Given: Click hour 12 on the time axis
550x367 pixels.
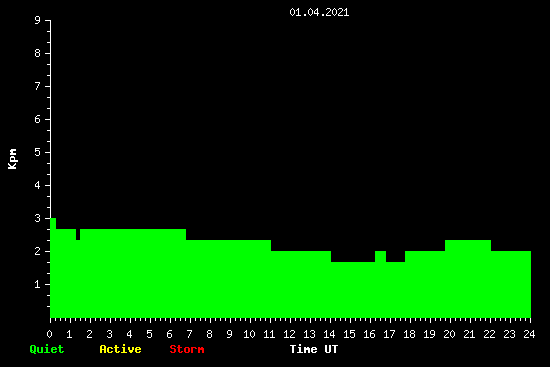Looking at the screenshot, I should 289,334.
